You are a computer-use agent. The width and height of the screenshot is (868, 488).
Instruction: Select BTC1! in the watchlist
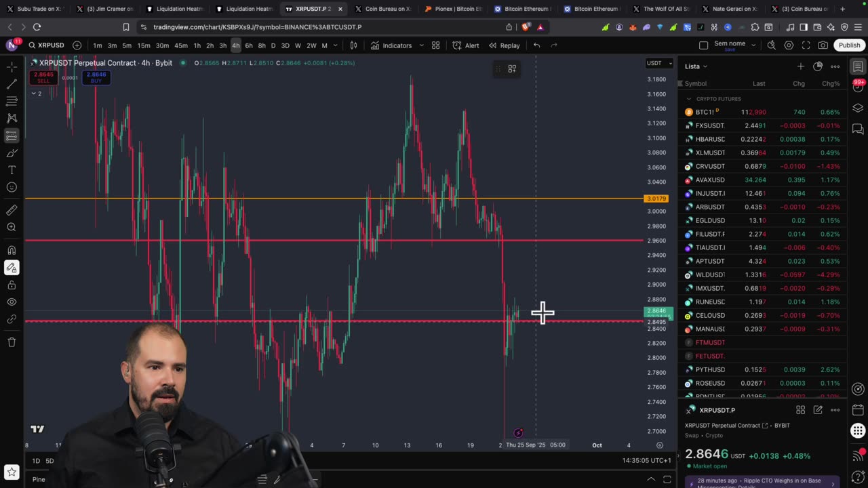coord(762,112)
